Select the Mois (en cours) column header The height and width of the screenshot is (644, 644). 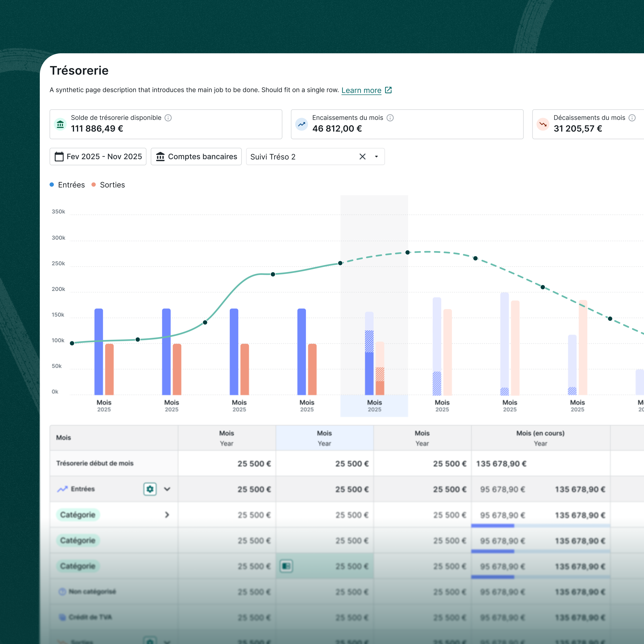pos(540,438)
